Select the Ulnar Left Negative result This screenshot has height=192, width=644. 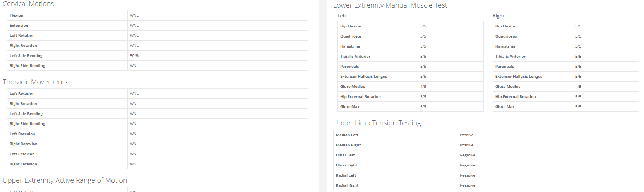tap(468, 155)
